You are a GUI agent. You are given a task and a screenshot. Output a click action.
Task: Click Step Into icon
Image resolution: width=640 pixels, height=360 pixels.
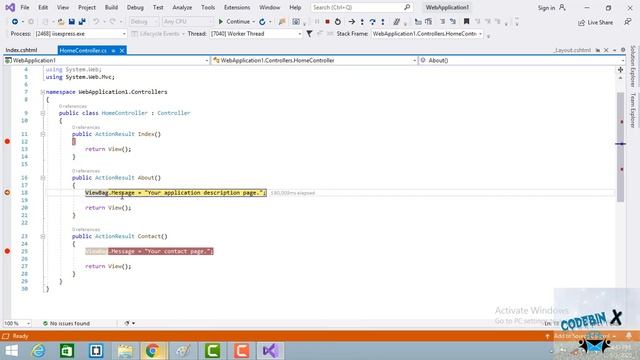[362, 22]
